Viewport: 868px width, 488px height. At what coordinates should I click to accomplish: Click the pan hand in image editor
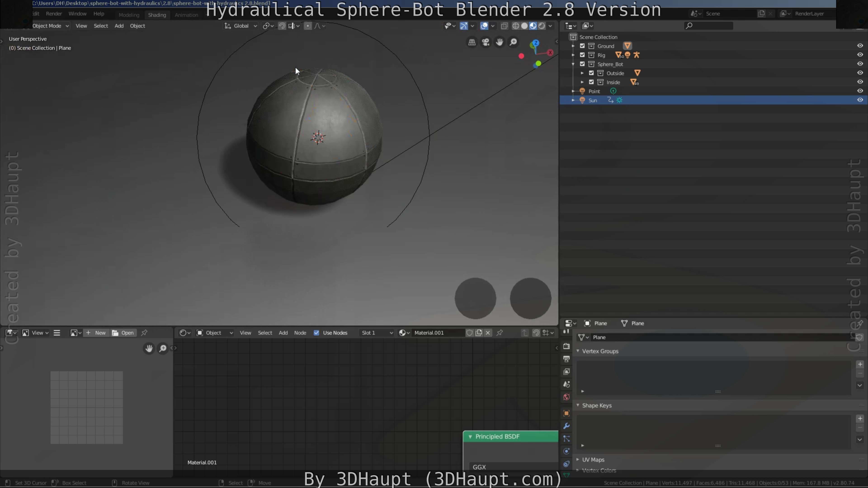point(149,348)
